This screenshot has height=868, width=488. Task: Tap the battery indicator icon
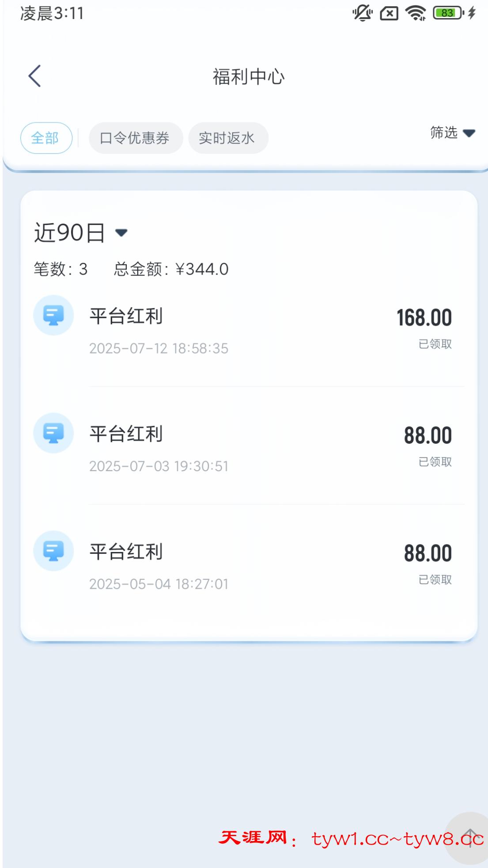point(448,13)
